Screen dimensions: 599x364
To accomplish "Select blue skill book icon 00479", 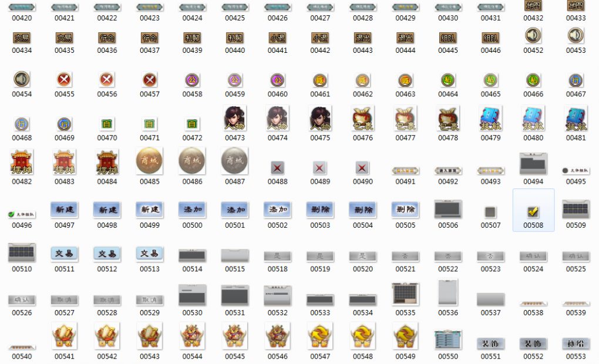I will coord(490,118).
